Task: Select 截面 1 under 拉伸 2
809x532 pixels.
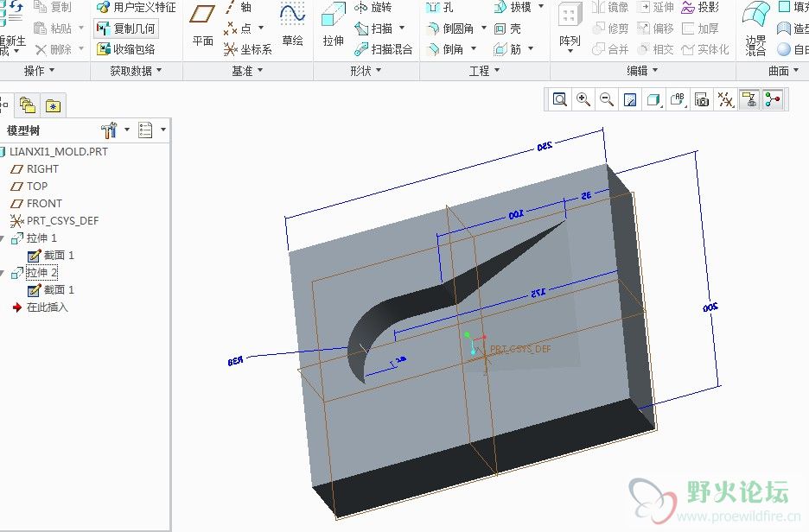Action: click(51, 289)
